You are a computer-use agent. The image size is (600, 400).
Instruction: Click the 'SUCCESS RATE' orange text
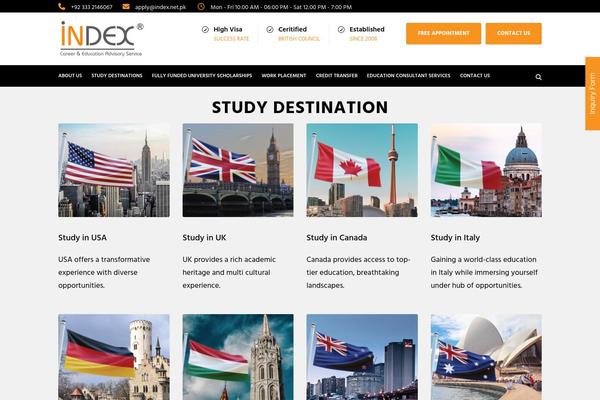tap(231, 39)
